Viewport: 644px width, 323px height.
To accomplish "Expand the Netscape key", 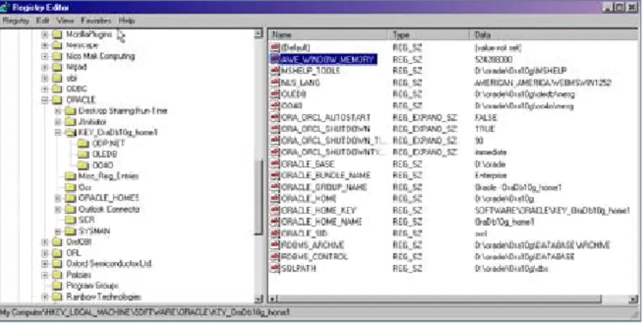I will (45, 45).
